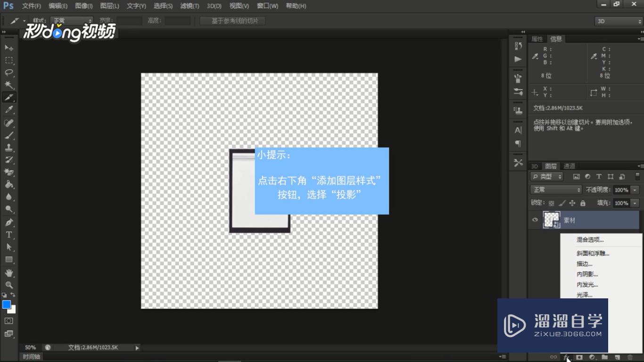This screenshot has width=644, height=362.
Task: Select the Magic Wand tool
Action: click(9, 85)
